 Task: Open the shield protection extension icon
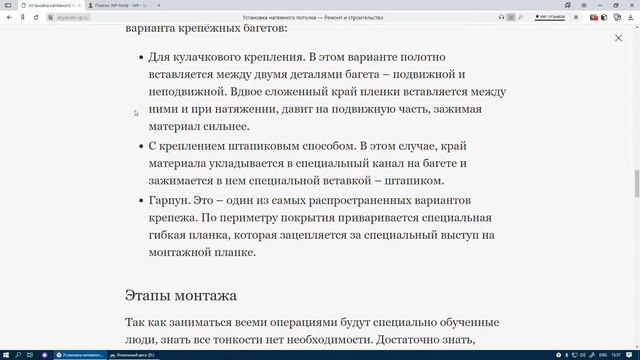click(617, 18)
